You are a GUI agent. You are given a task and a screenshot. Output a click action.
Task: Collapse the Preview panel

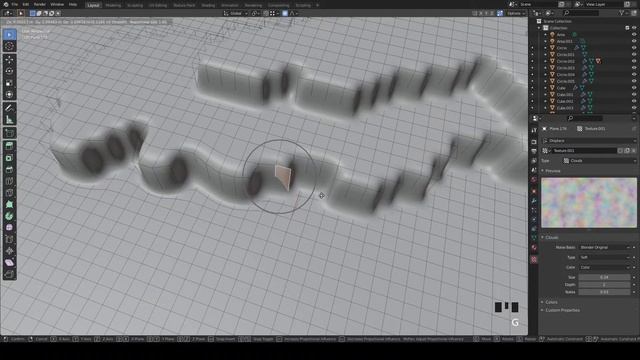tap(551, 171)
